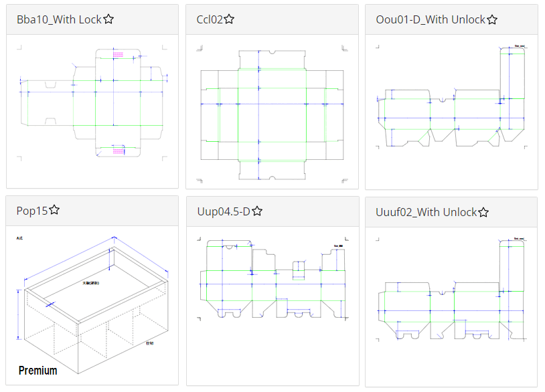
Task: Open the Ccl02 dieline drawing
Action: 272,114
